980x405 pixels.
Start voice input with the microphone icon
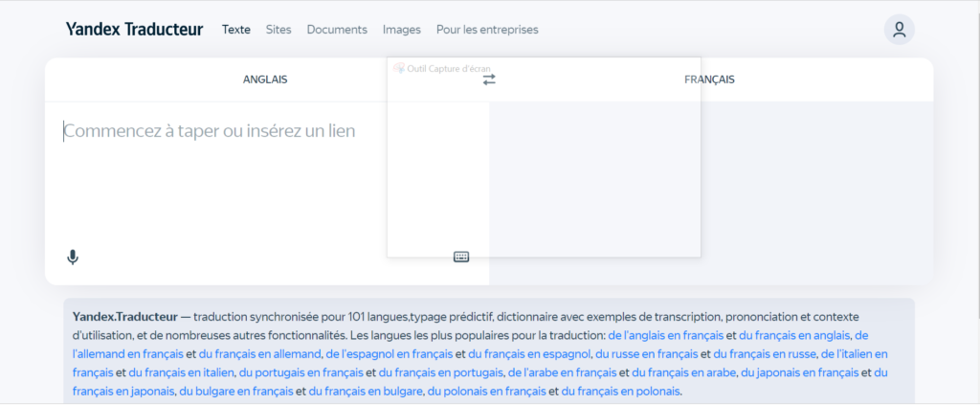click(x=73, y=257)
